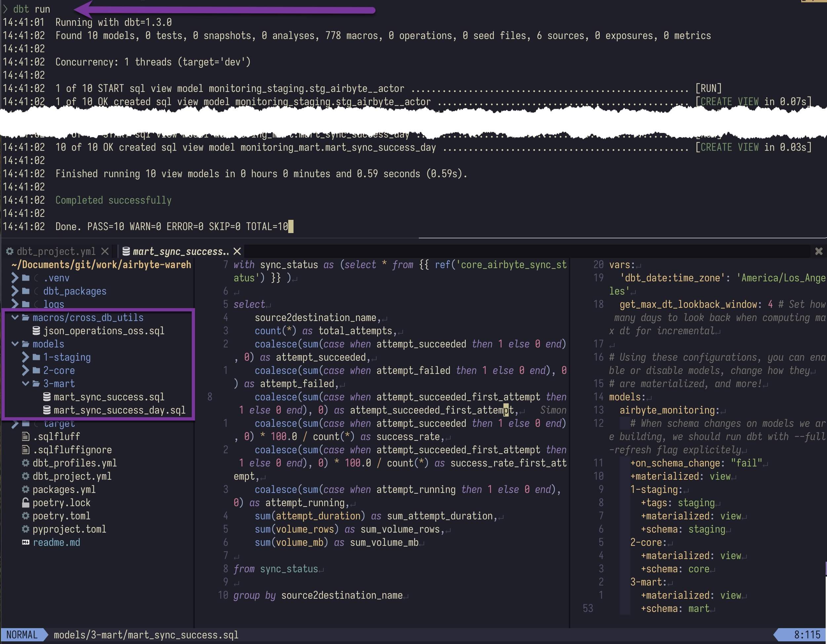Switch to the dbt_project.yml tab
This screenshot has height=644, width=827.
[x=56, y=251]
